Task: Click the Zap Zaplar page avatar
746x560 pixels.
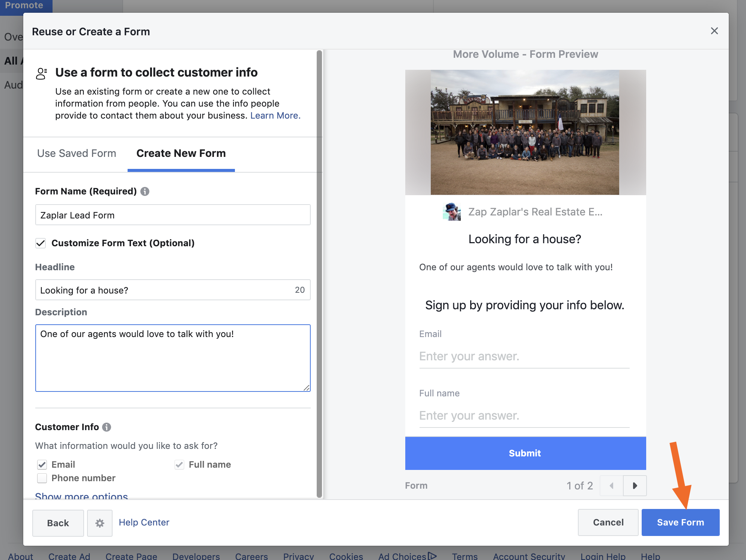Action: (x=452, y=212)
